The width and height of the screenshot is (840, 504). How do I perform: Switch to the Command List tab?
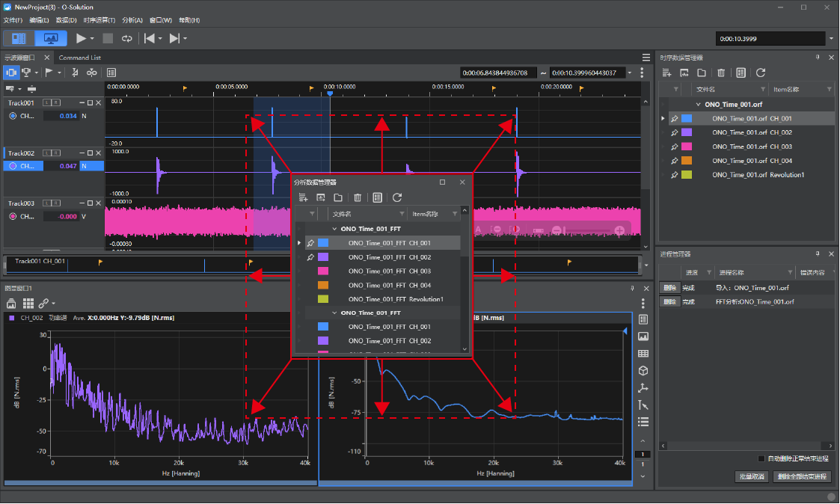[x=80, y=58]
